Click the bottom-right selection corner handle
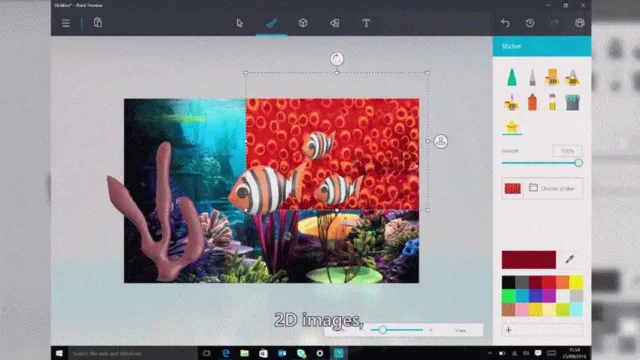Image resolution: width=640 pixels, height=360 pixels. point(427,210)
